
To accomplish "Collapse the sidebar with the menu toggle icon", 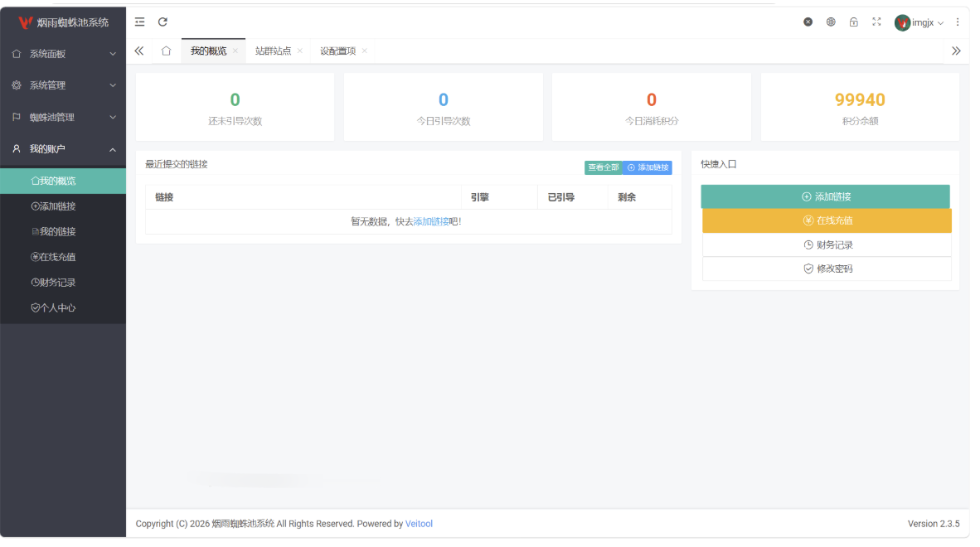I will point(139,22).
